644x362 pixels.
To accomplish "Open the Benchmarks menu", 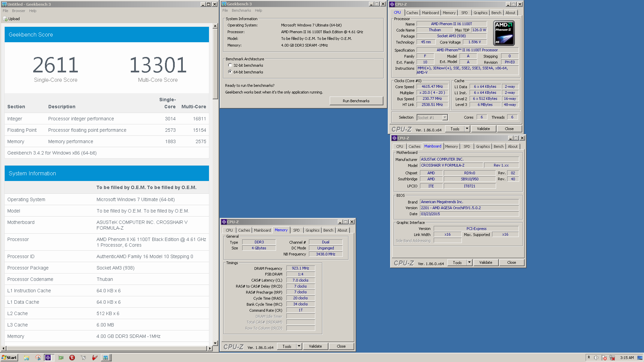I will (241, 10).
